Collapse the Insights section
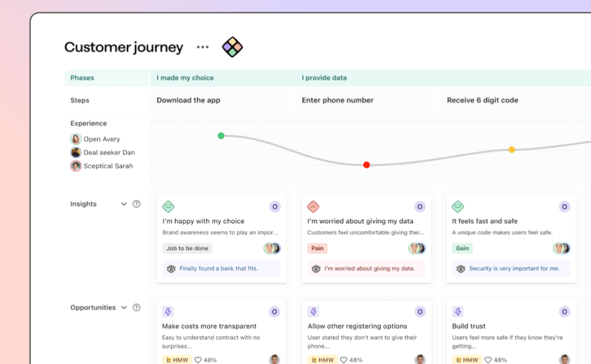591x364 pixels. click(124, 204)
